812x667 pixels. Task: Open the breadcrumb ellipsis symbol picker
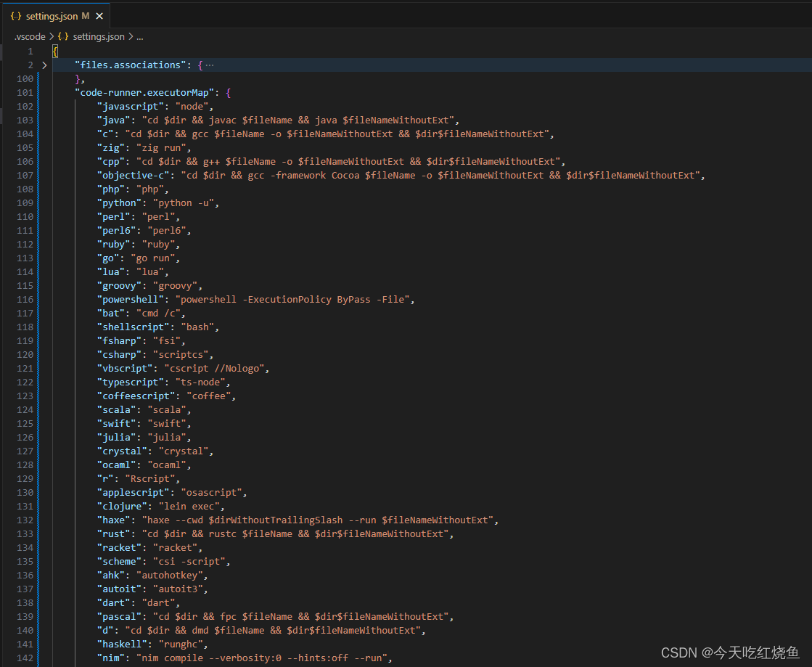139,36
